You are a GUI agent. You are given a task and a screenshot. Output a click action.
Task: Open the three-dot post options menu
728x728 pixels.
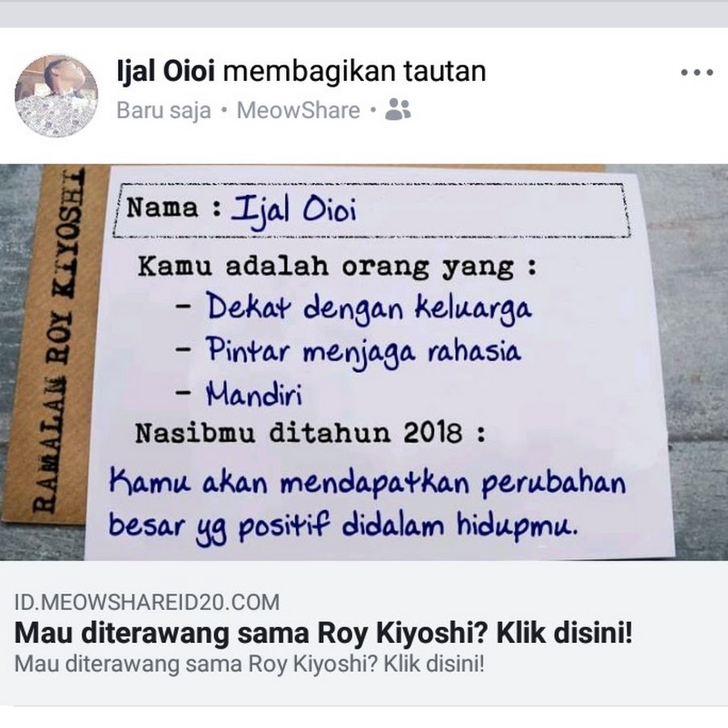click(696, 73)
